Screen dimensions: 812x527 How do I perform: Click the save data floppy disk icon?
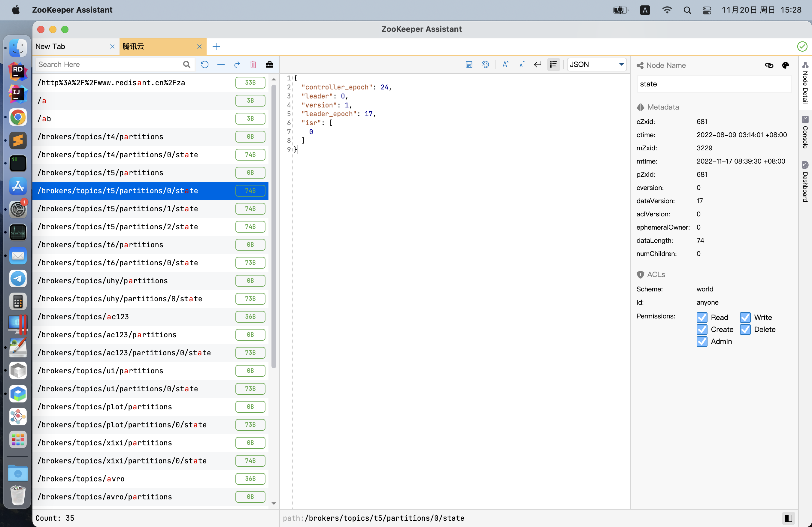coord(469,65)
